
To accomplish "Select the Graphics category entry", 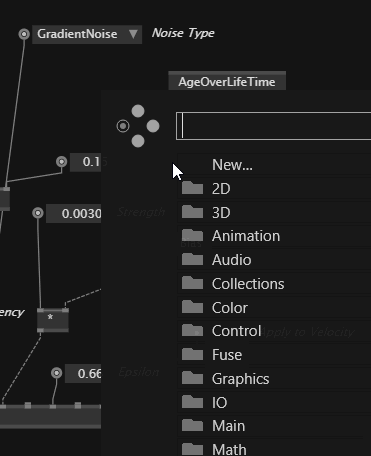I will (274, 379).
